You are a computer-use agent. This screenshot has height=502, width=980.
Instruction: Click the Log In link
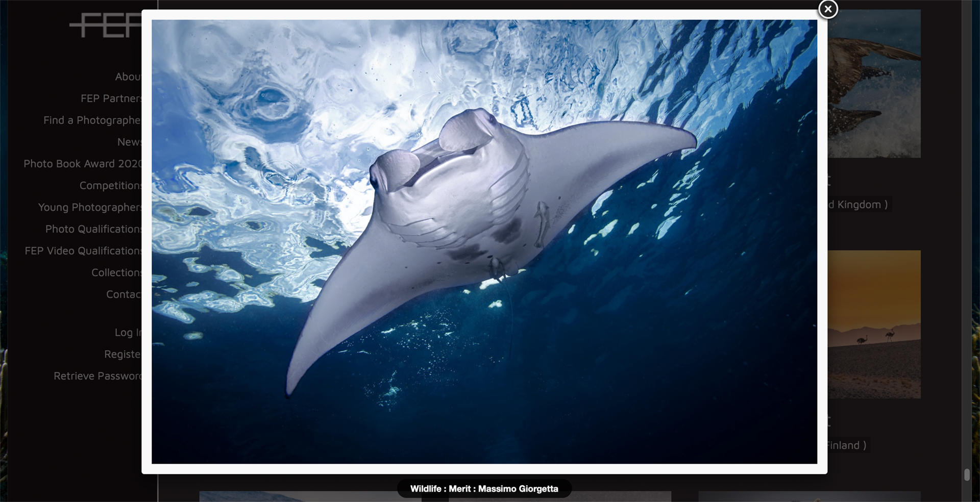tap(128, 333)
